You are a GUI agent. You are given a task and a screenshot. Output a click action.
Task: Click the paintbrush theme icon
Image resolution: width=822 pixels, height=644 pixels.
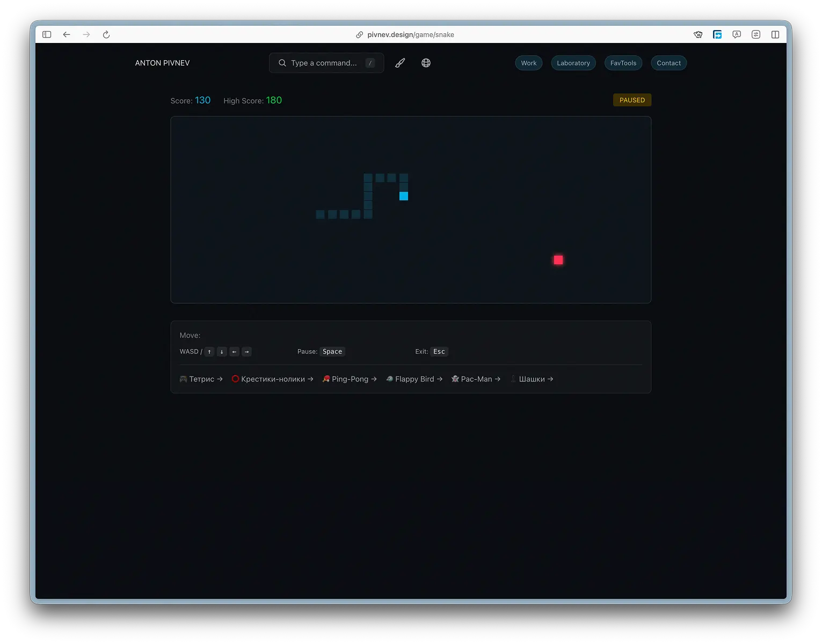[400, 63]
